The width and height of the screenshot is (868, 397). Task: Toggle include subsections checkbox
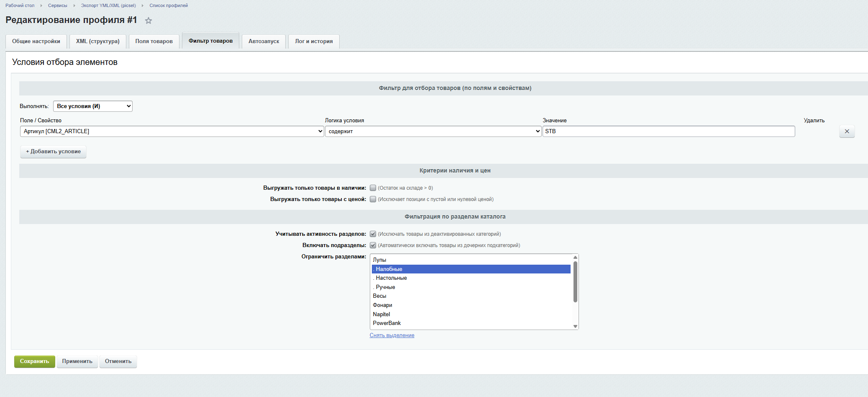pyautogui.click(x=373, y=245)
